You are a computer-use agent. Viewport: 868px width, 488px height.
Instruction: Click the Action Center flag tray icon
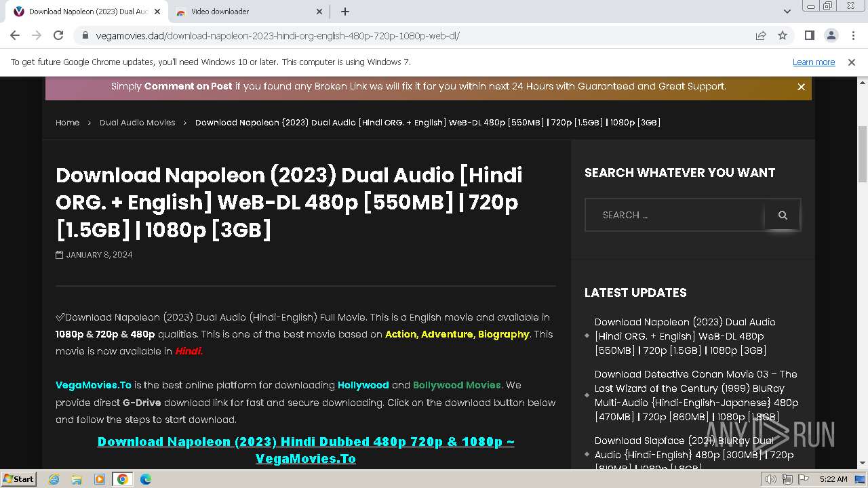[x=804, y=479]
